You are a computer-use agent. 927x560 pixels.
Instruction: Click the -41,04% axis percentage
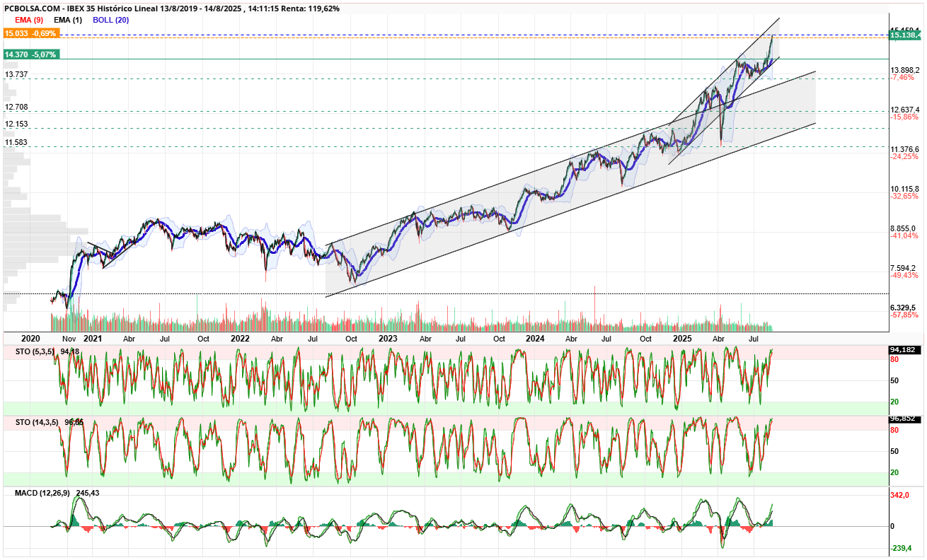(x=904, y=235)
